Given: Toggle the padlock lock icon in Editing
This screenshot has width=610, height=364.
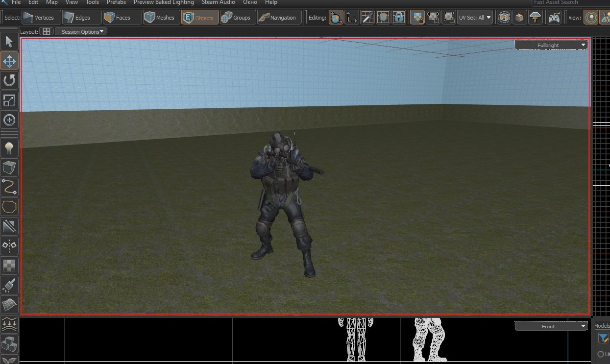Looking at the screenshot, I should tap(399, 18).
